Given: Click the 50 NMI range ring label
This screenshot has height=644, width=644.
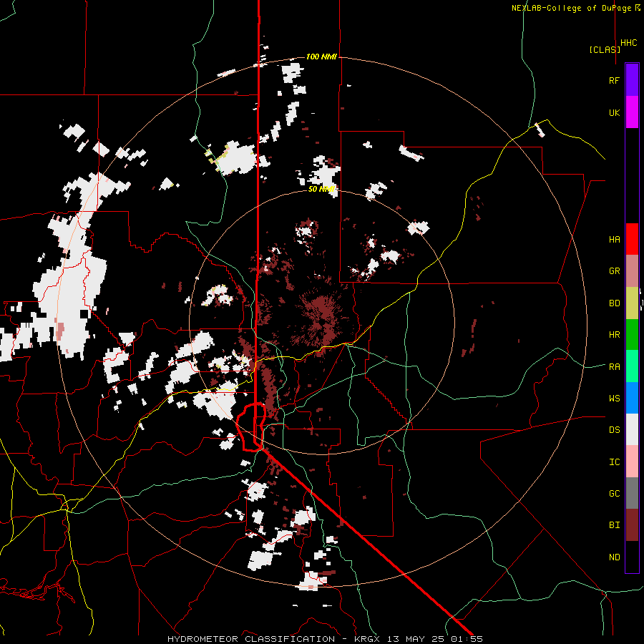Looking at the screenshot, I should click(321, 189).
